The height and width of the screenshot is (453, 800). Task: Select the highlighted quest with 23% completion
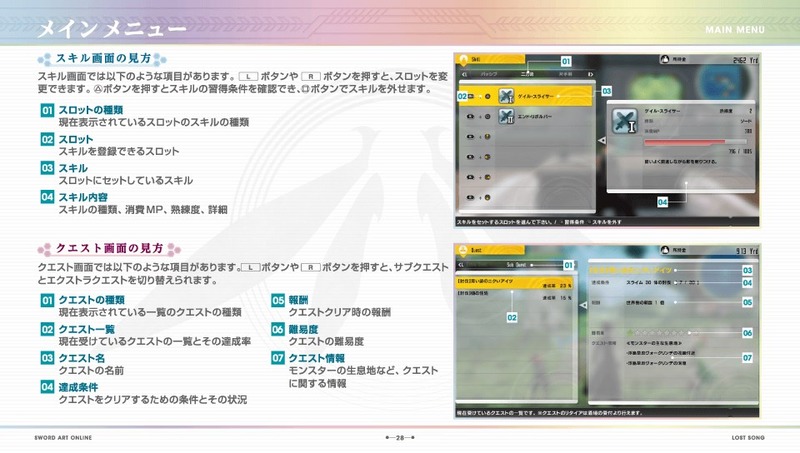click(514, 283)
